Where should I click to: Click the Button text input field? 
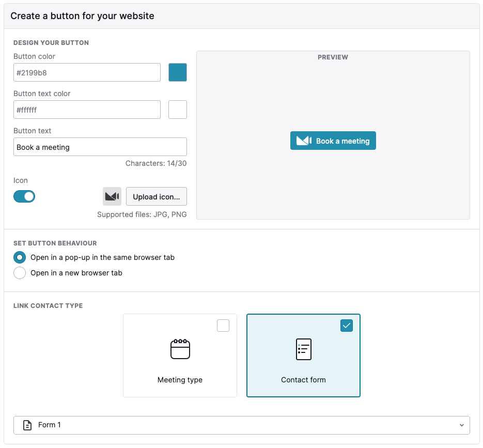point(100,147)
